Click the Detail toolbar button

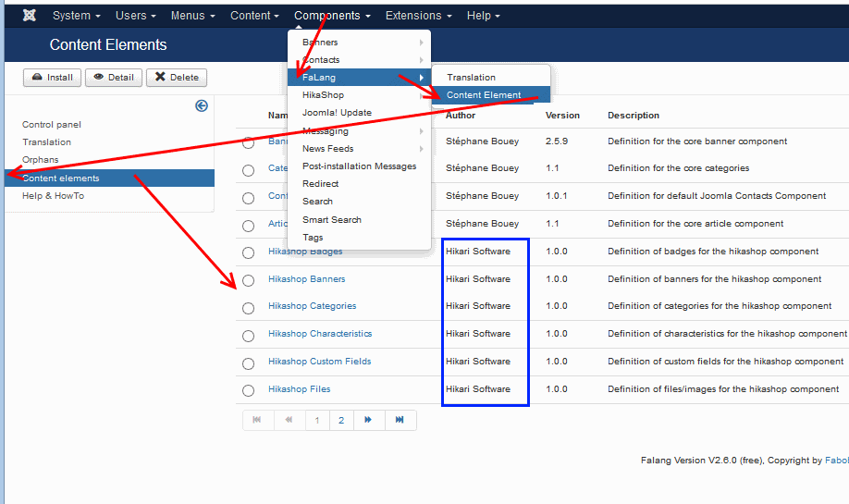113,78
